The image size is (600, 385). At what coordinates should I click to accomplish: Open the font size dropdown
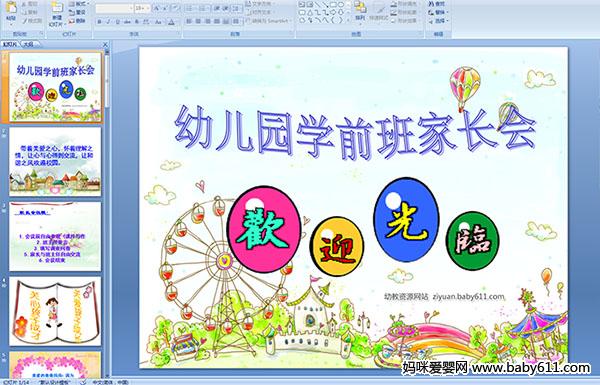pos(148,8)
